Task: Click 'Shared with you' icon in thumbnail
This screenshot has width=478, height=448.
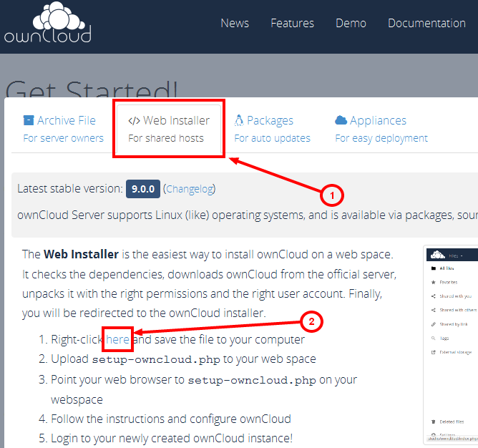Action: pos(434,296)
